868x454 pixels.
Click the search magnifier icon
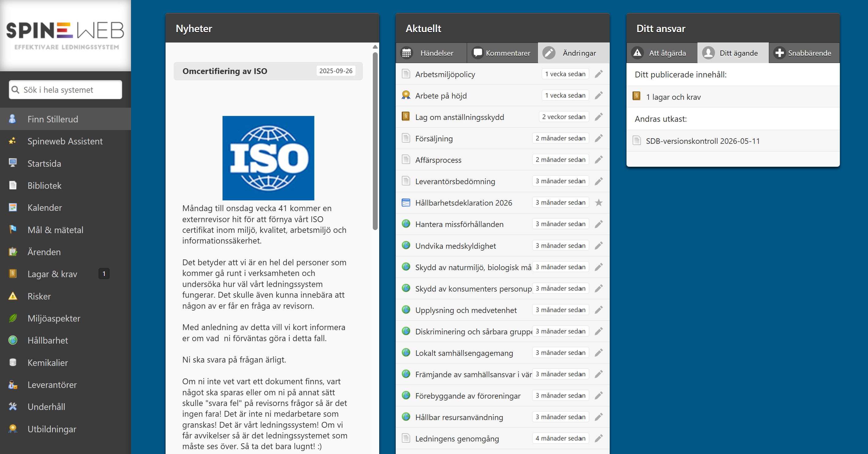click(15, 90)
